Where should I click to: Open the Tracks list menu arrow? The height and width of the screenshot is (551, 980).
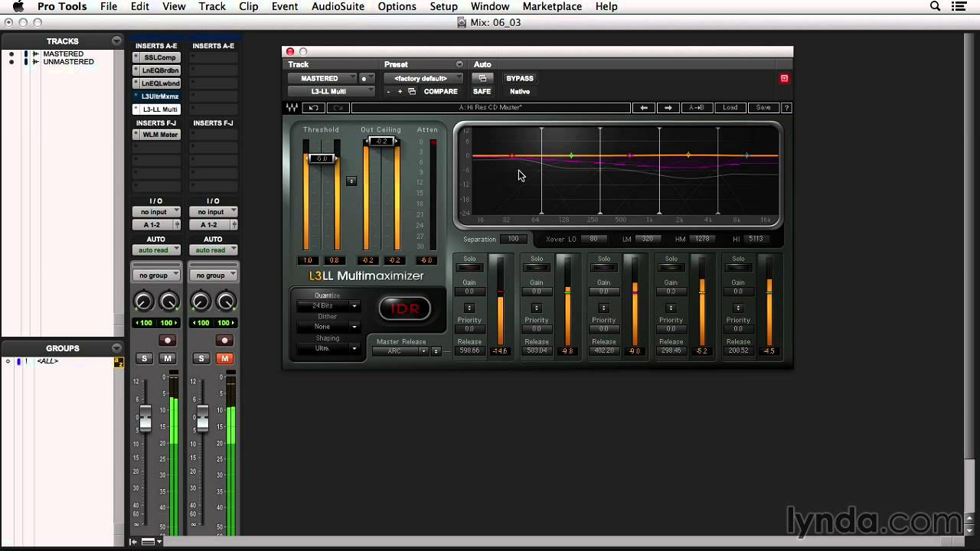click(x=116, y=41)
